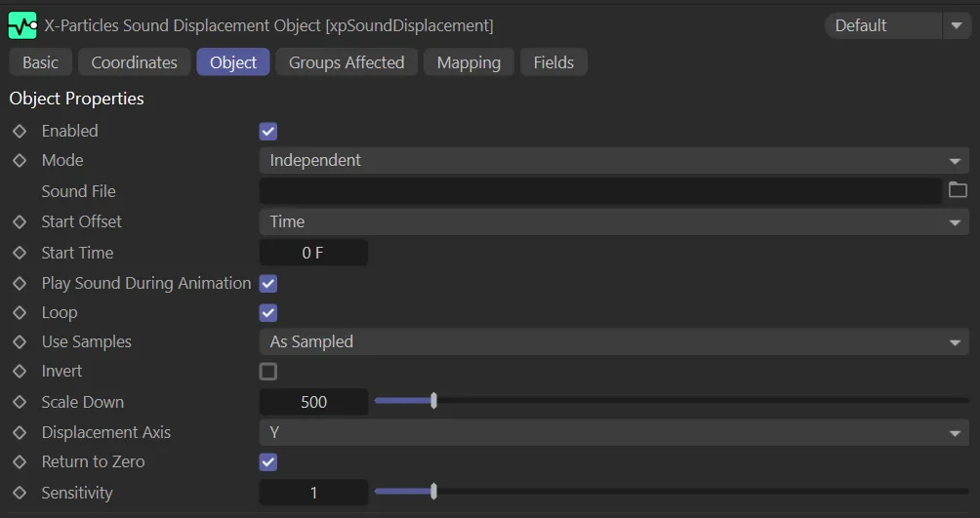Set keyframe diamond for Displacement Axis
The image size is (980, 518).
tap(20, 432)
